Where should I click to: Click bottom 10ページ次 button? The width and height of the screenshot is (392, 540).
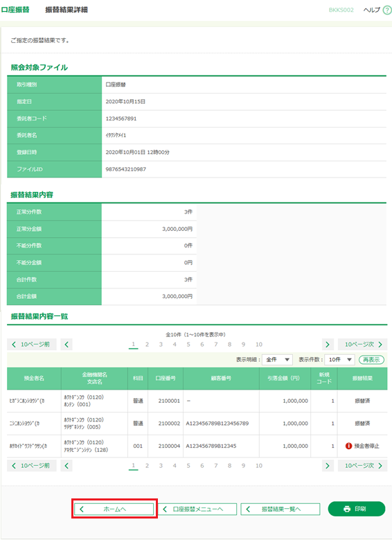coord(363,466)
